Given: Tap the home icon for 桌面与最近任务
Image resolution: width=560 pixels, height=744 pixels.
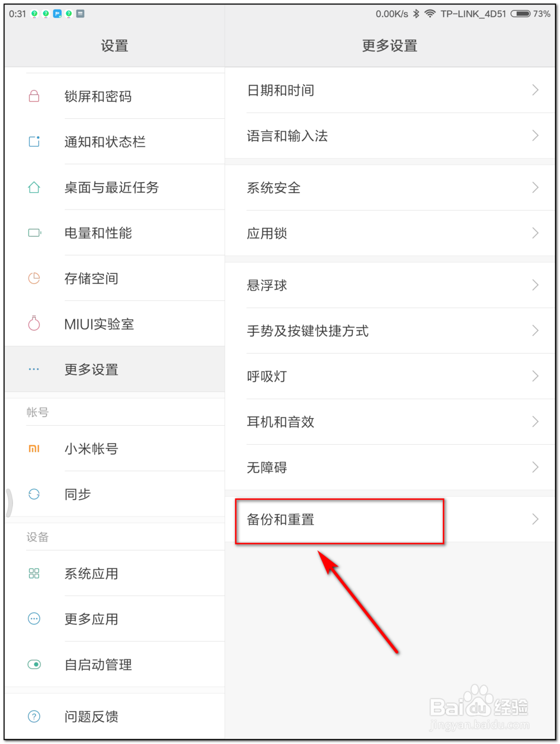Looking at the screenshot, I should pos(34,187).
